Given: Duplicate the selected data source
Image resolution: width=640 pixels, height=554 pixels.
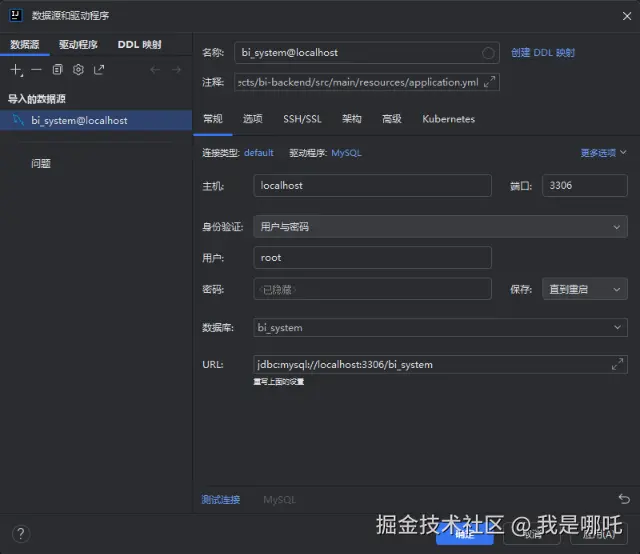Looking at the screenshot, I should click(58, 70).
